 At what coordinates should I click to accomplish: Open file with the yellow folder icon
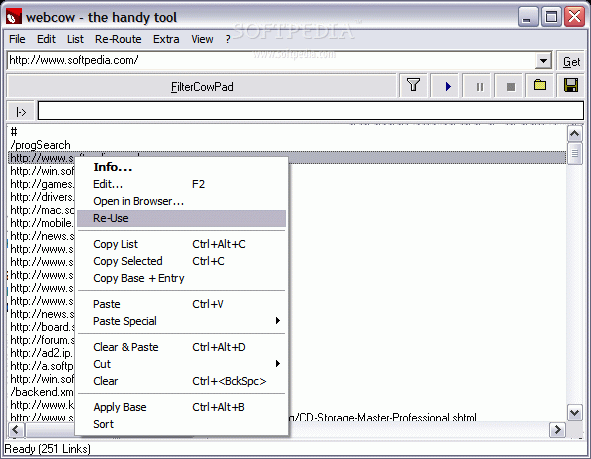[540, 86]
